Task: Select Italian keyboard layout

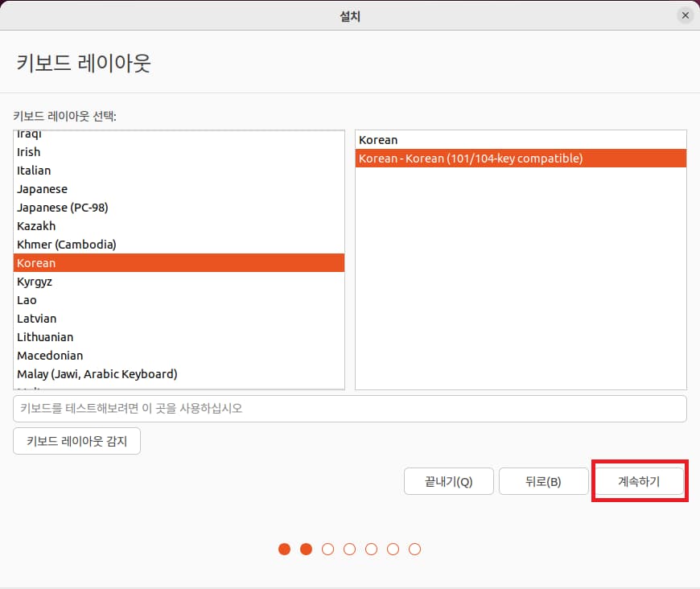Action: pos(179,171)
